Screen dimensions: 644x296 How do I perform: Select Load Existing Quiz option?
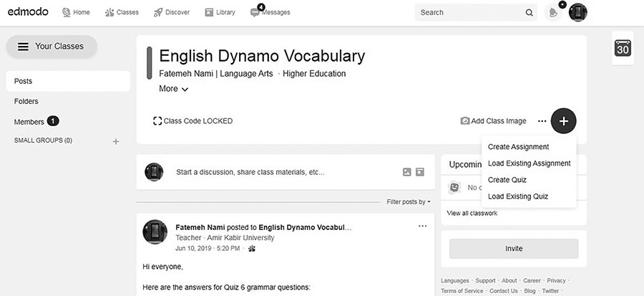click(x=518, y=196)
